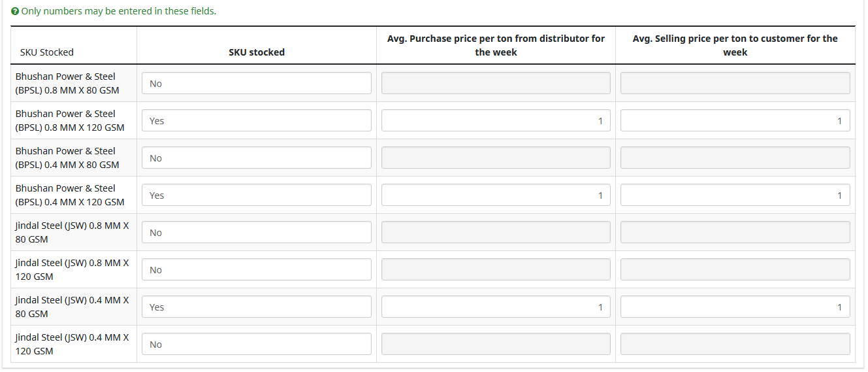
Task: Click the green help question-mark icon
Action: pyautogui.click(x=15, y=12)
